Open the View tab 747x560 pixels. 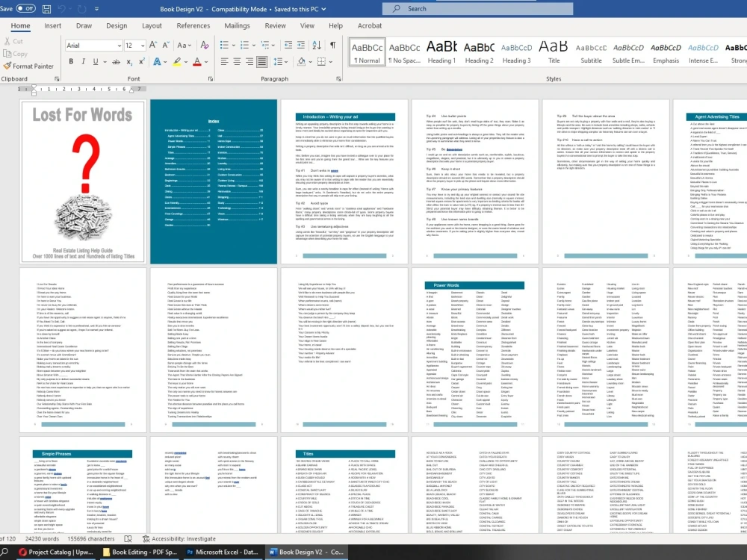click(307, 25)
